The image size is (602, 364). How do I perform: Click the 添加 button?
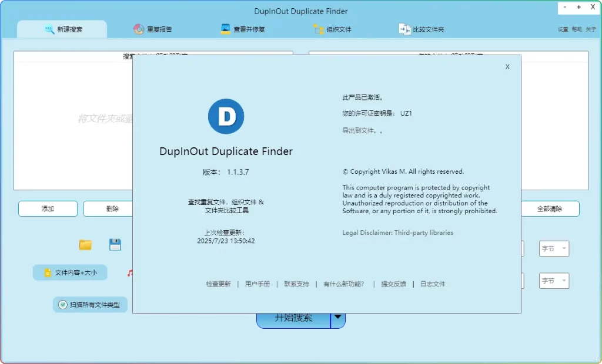click(x=48, y=208)
